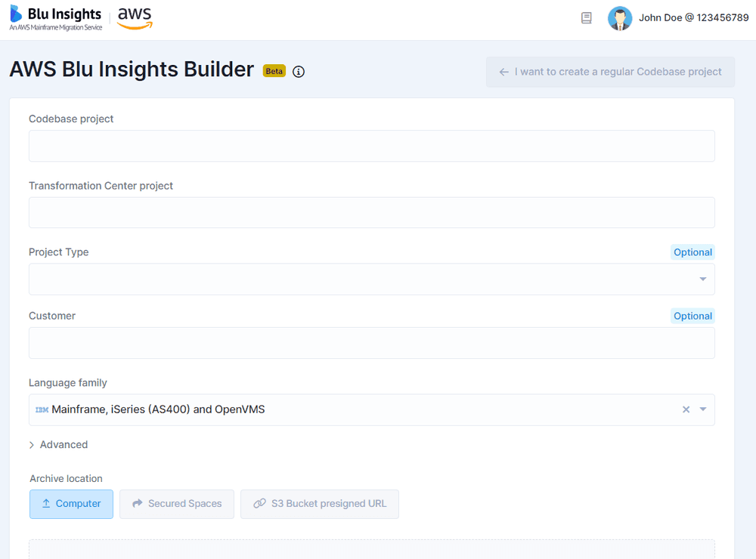Click the Project Type dropdown arrow

[x=703, y=279]
